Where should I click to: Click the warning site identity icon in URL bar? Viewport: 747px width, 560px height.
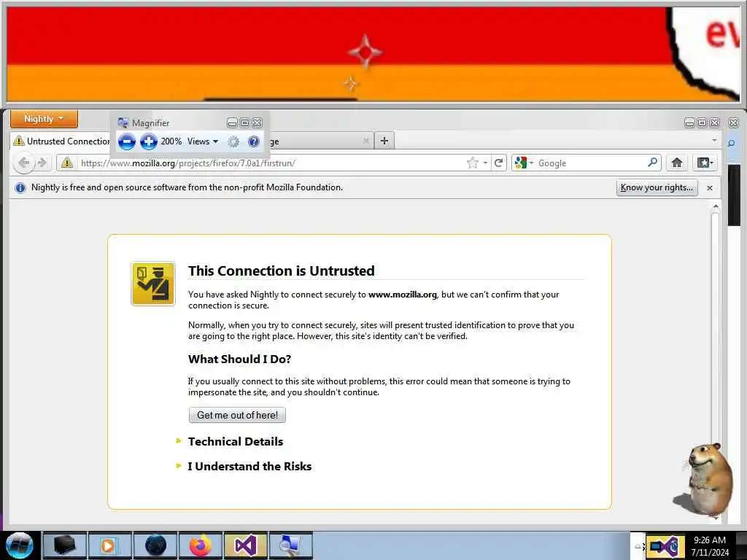coord(67,163)
